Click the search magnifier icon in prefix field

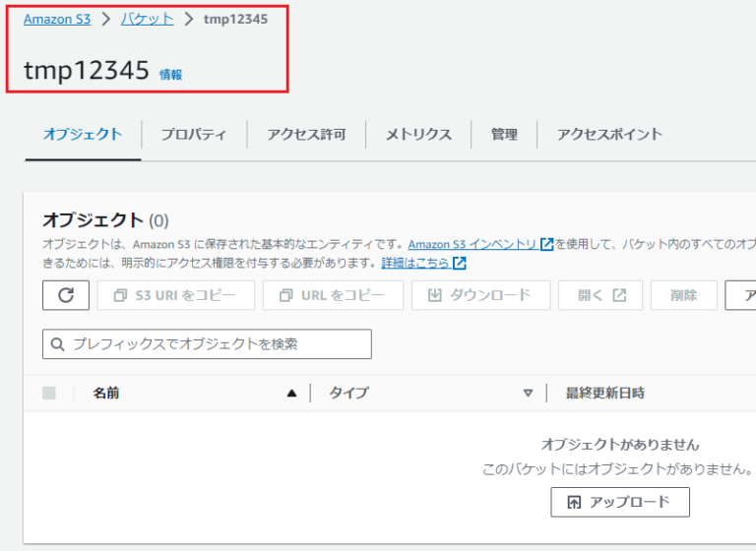point(57,344)
